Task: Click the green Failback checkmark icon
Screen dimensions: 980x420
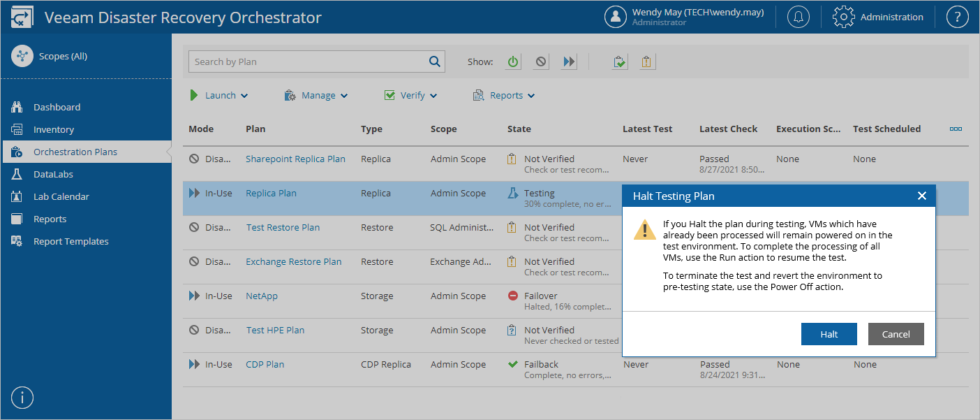Action: coord(512,364)
